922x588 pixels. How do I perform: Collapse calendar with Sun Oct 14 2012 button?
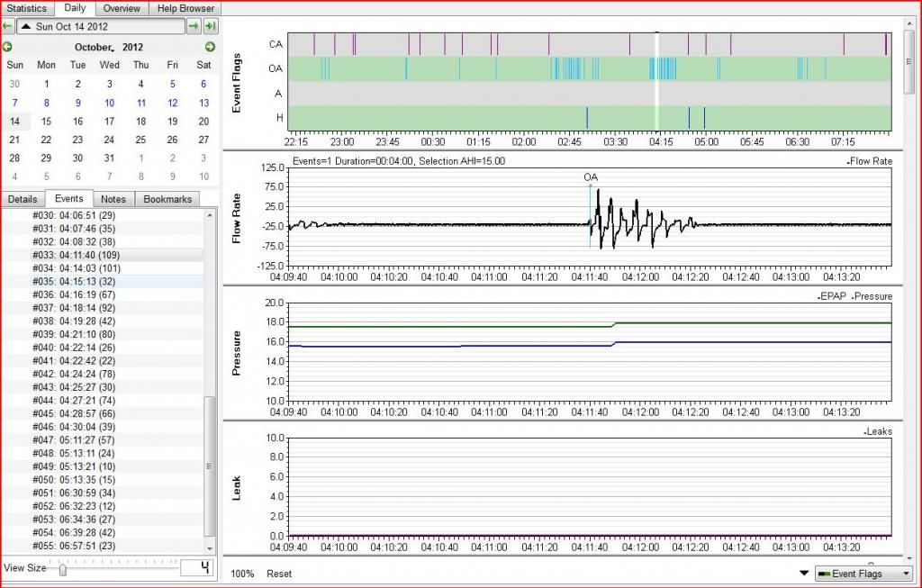pyautogui.click(x=101, y=26)
